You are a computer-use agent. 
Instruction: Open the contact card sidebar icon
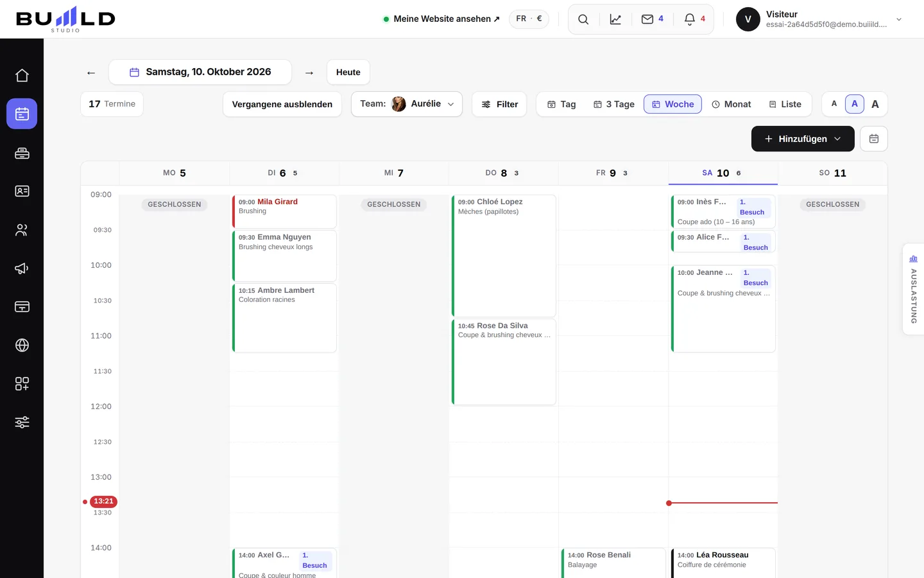click(x=22, y=191)
